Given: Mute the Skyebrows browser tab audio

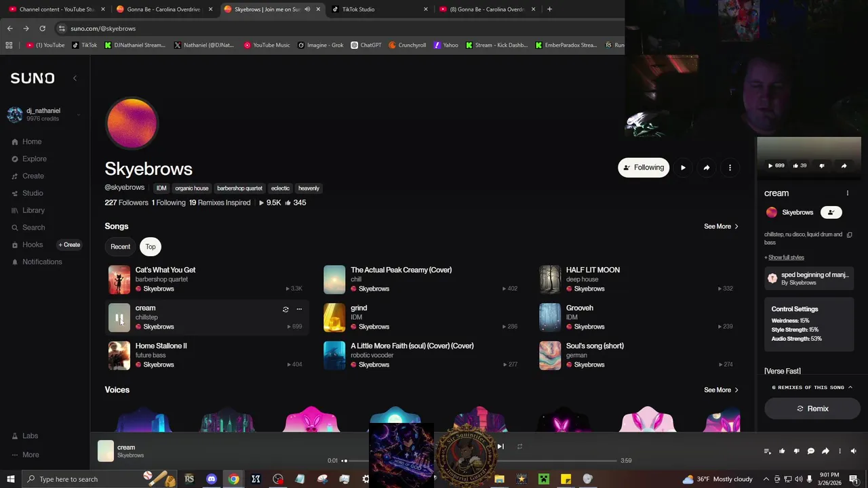Looking at the screenshot, I should 307,9.
